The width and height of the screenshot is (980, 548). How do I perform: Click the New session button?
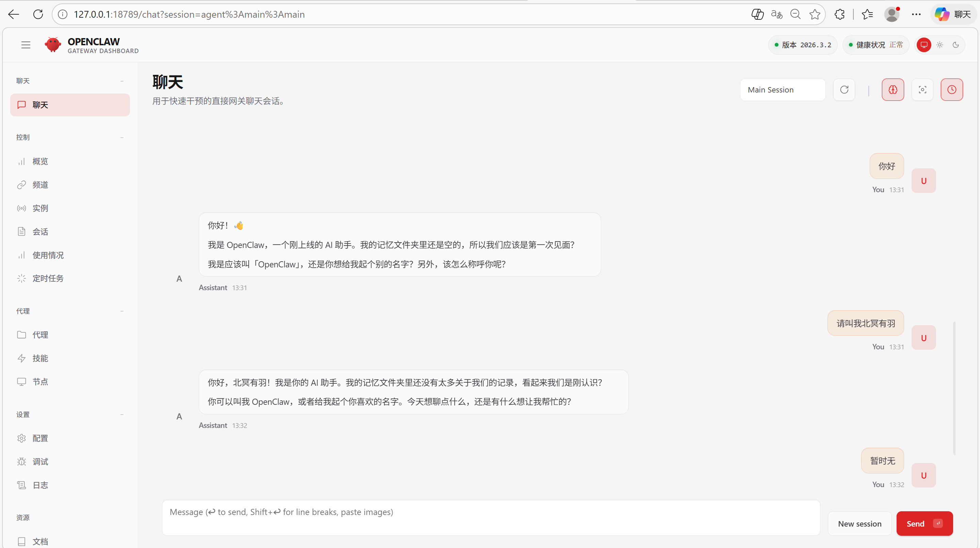(x=859, y=524)
